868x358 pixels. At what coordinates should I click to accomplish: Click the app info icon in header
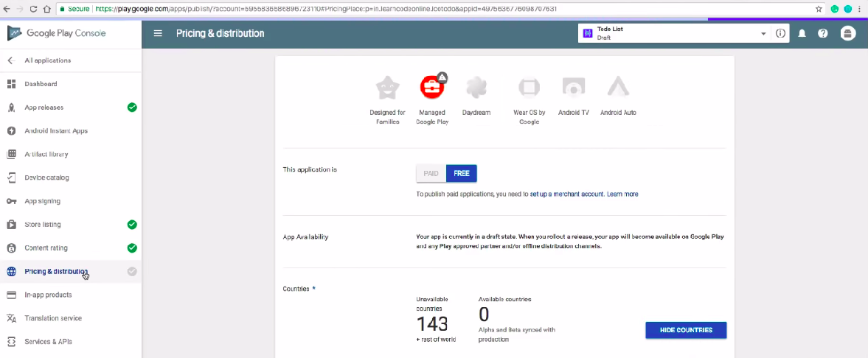[780, 34]
